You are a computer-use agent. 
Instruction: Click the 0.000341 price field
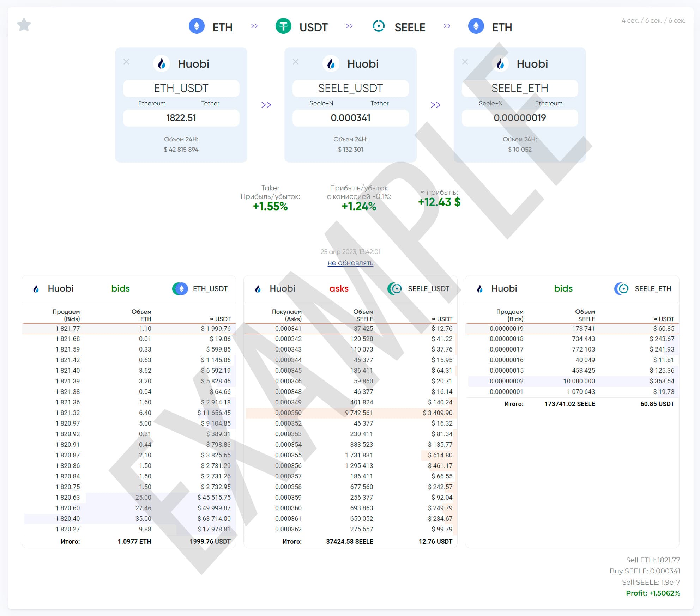(x=350, y=118)
